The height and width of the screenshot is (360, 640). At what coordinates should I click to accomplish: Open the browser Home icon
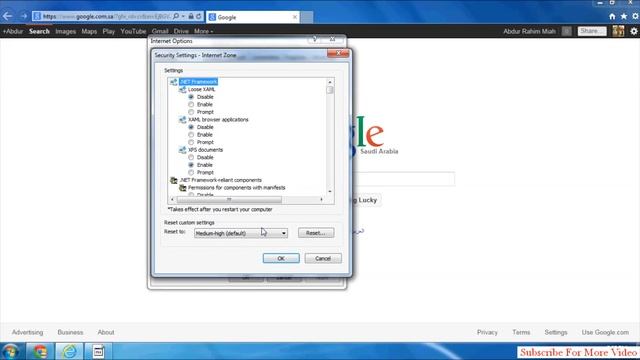[x=612, y=16]
